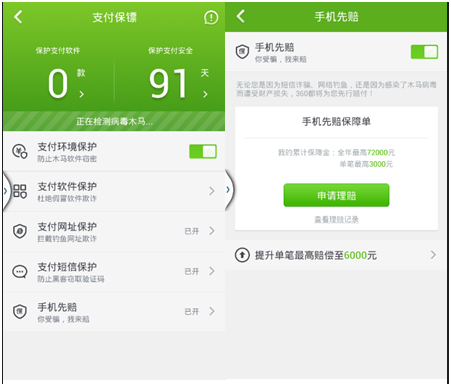451x386 pixels.
Task: Click the 防止黑客窃取验证码 subtitle
Action: coord(71,279)
